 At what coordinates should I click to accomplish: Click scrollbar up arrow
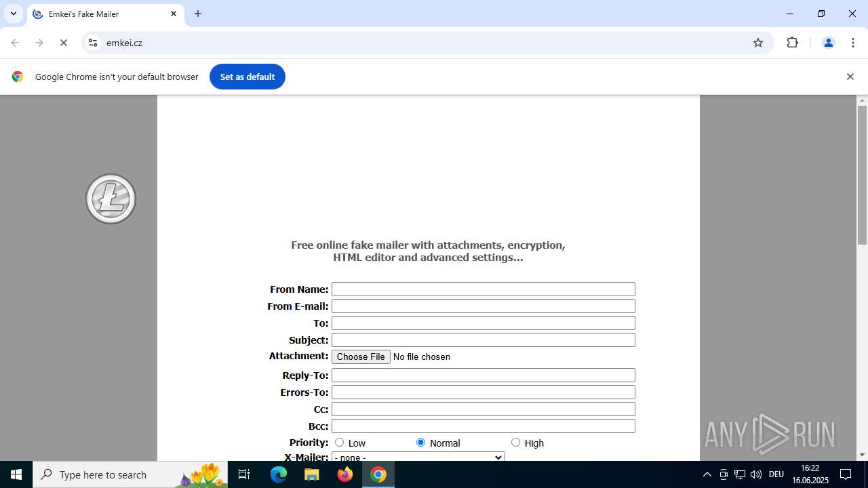tap(862, 100)
